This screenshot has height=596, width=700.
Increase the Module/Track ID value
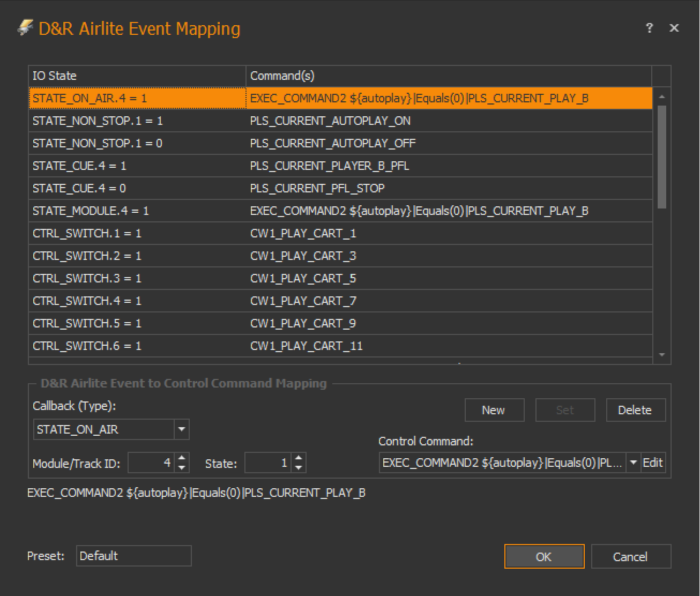pyautogui.click(x=182, y=458)
